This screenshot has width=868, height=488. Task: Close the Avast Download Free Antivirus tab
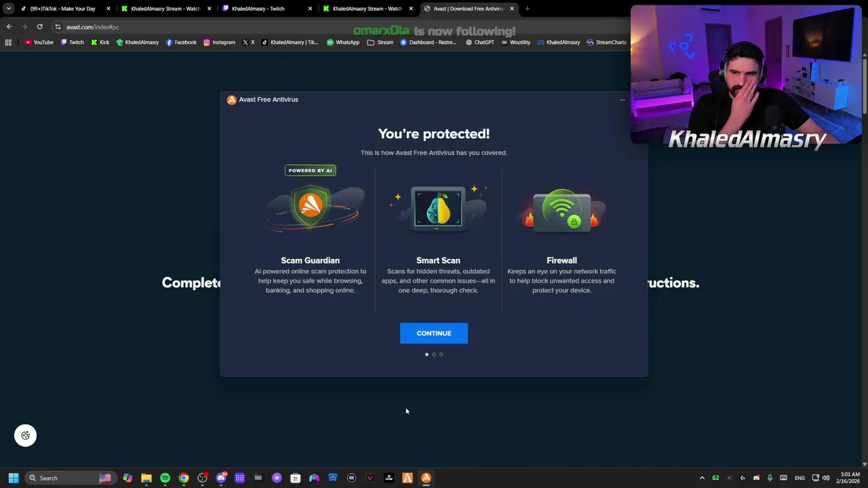(x=512, y=9)
